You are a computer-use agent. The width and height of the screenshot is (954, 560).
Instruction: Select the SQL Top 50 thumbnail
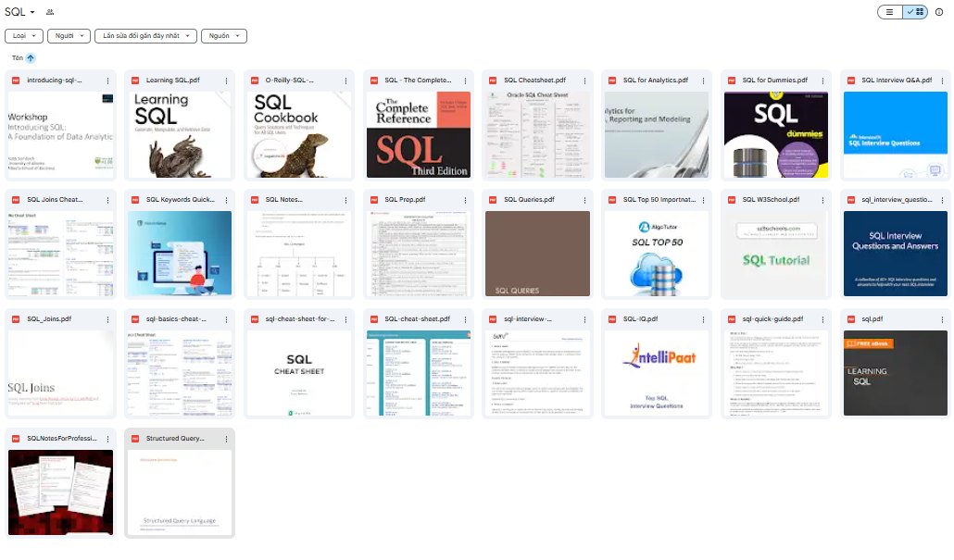tap(657, 255)
